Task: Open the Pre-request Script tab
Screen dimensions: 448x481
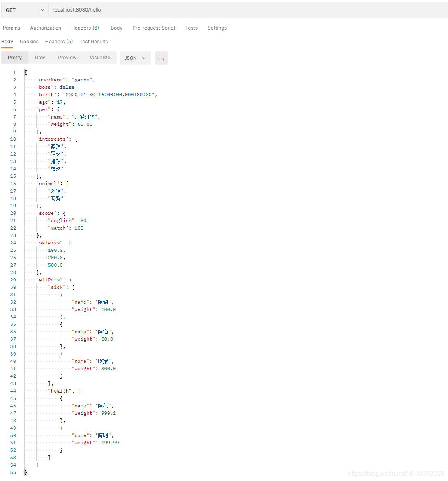Action: coord(154,28)
